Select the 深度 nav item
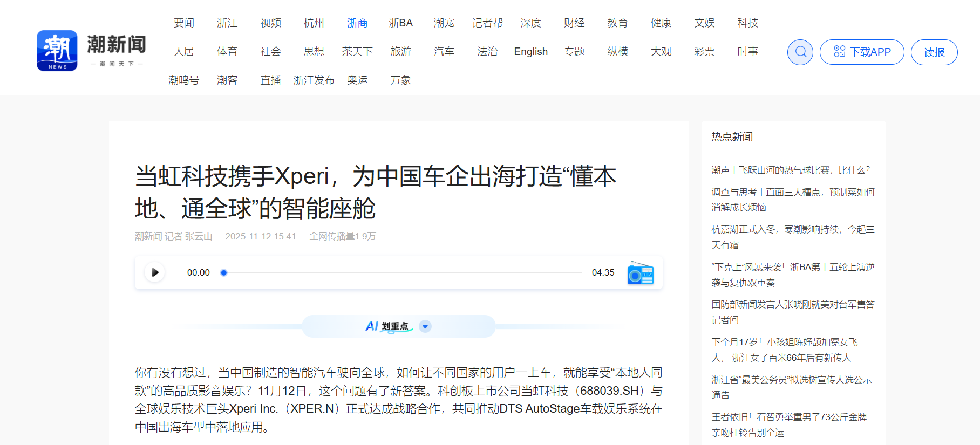980x445 pixels. click(x=531, y=23)
